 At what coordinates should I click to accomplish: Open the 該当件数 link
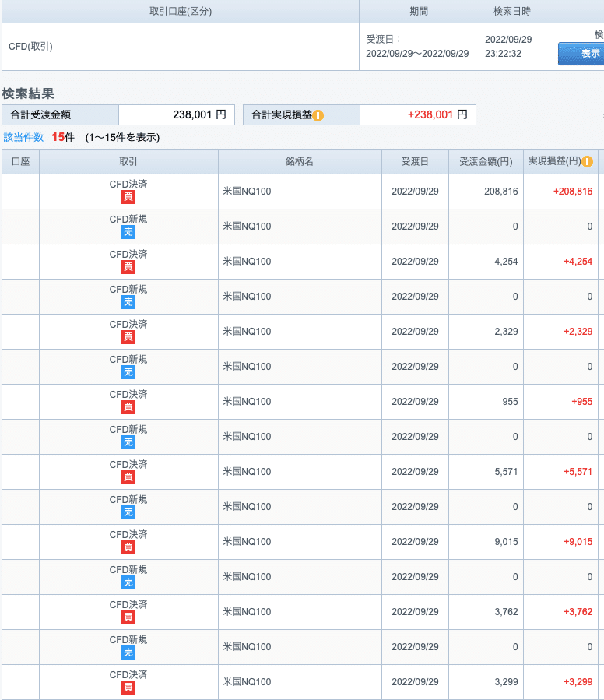23,137
